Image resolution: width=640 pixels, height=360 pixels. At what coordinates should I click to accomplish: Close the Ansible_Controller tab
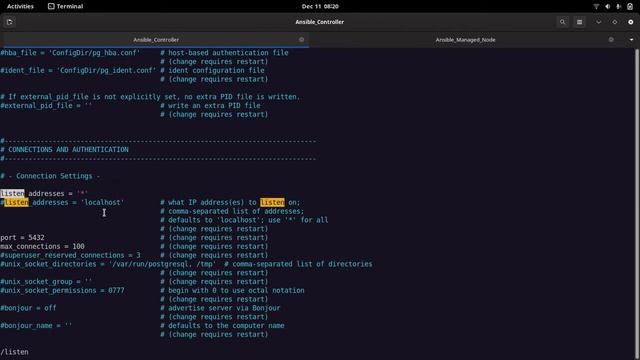301,40
